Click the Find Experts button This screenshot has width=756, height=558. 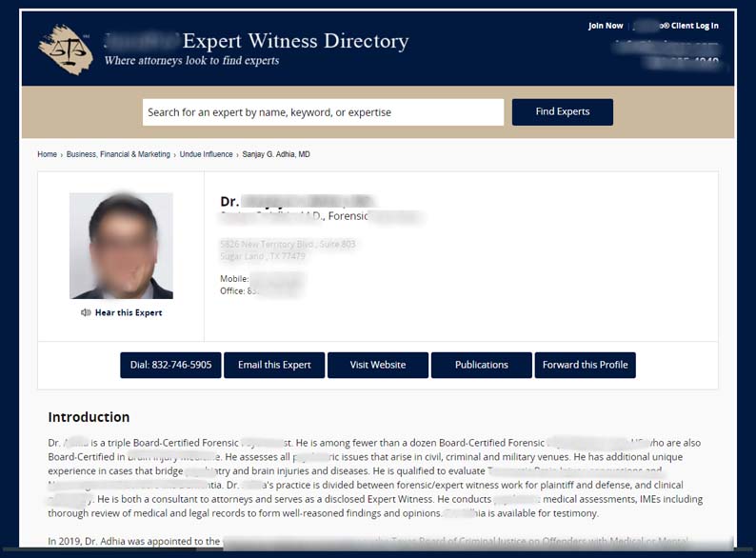click(x=562, y=112)
